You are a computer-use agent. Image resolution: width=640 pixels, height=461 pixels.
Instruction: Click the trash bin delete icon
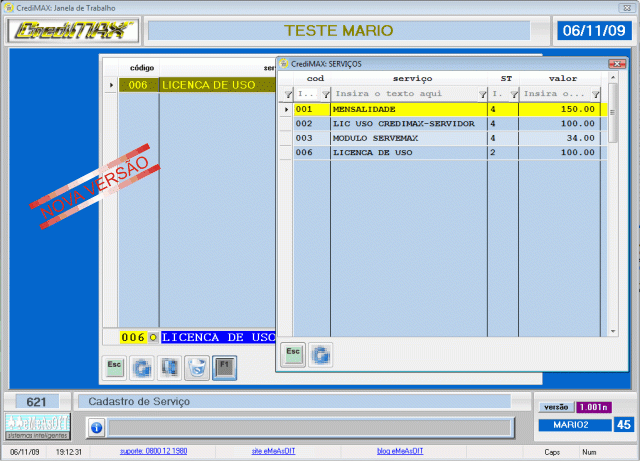tap(198, 368)
